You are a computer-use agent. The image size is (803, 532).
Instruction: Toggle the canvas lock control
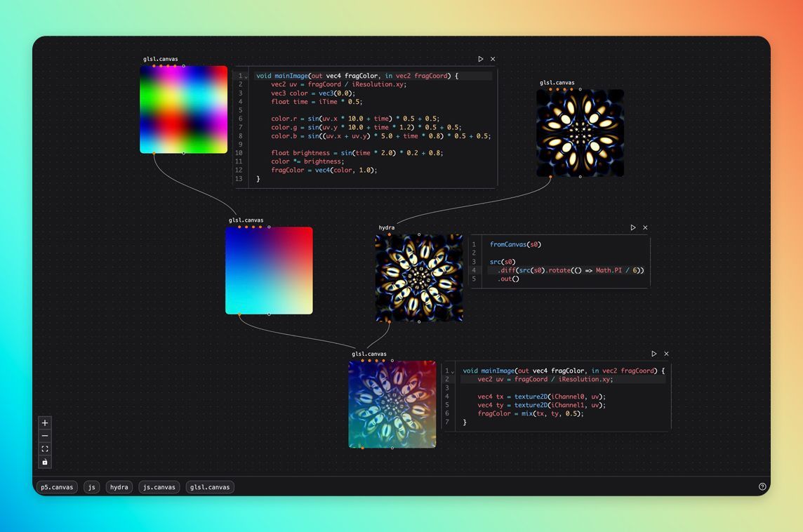(44, 462)
